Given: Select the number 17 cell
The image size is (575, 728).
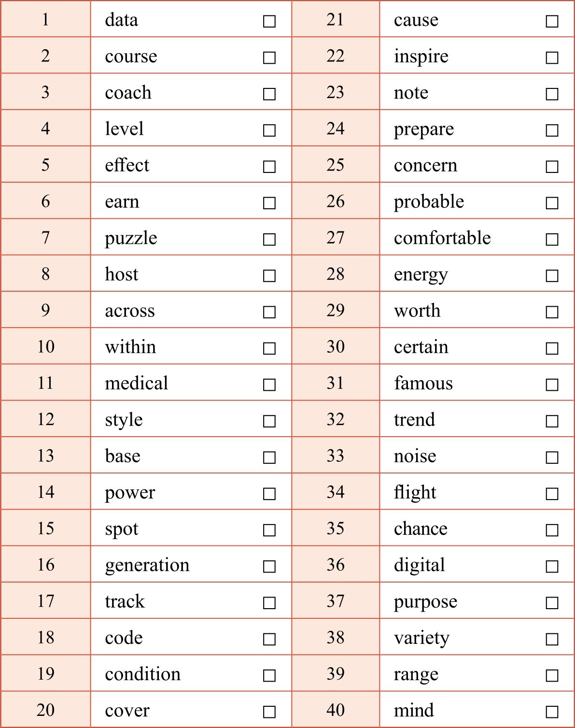Looking at the screenshot, I should [x=46, y=601].
